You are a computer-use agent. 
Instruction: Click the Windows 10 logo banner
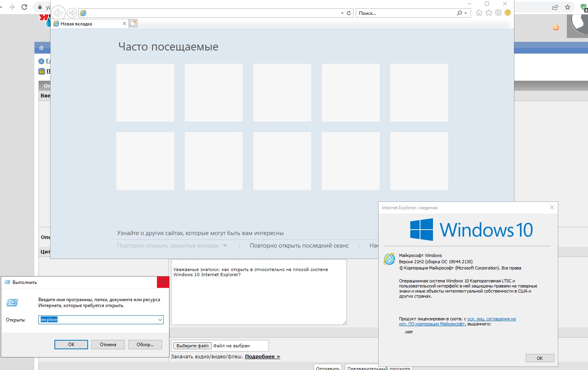471,230
